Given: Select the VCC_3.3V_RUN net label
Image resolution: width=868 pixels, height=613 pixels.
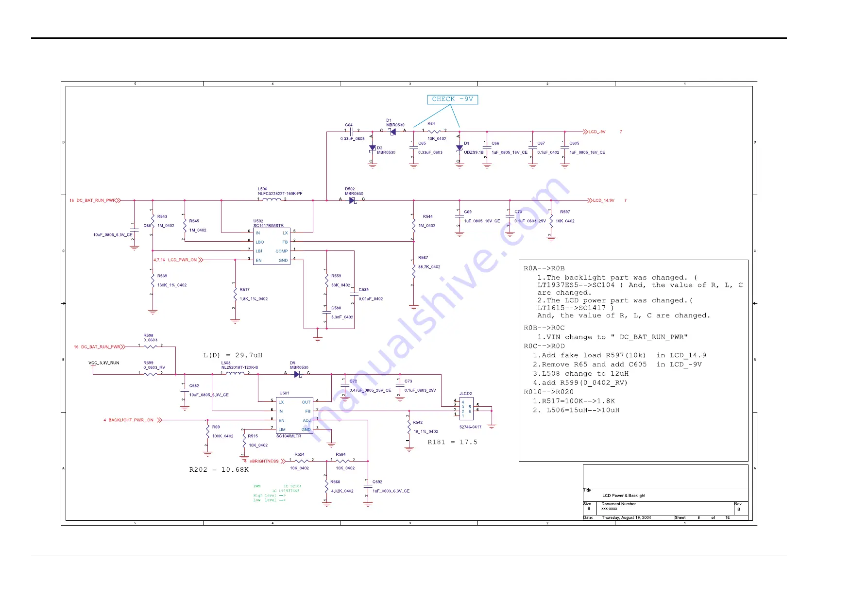Looking at the screenshot, I should (104, 363).
